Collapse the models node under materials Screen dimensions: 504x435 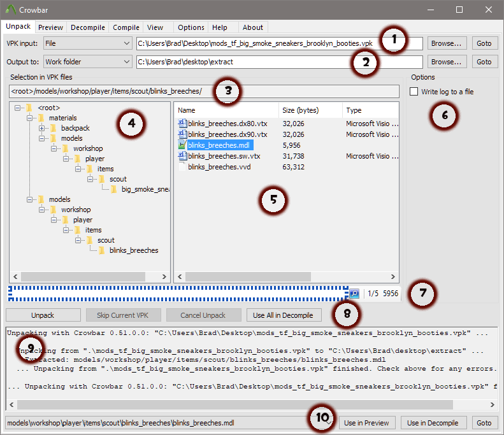click(41, 138)
